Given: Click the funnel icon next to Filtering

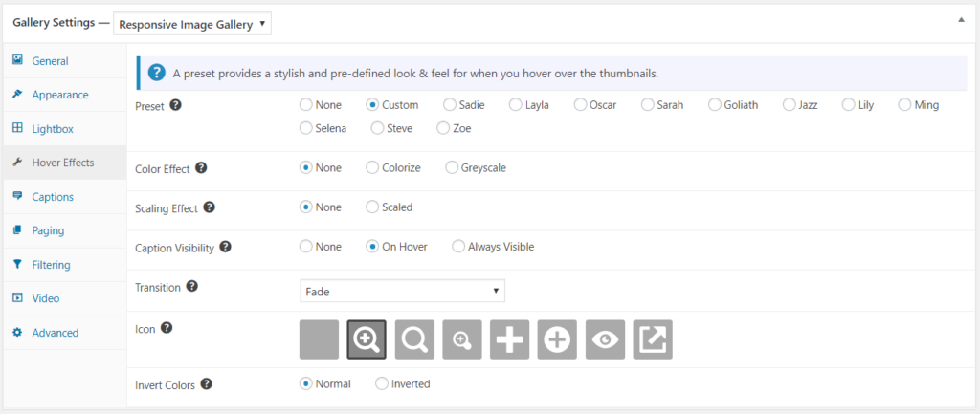Looking at the screenshot, I should 17,264.
